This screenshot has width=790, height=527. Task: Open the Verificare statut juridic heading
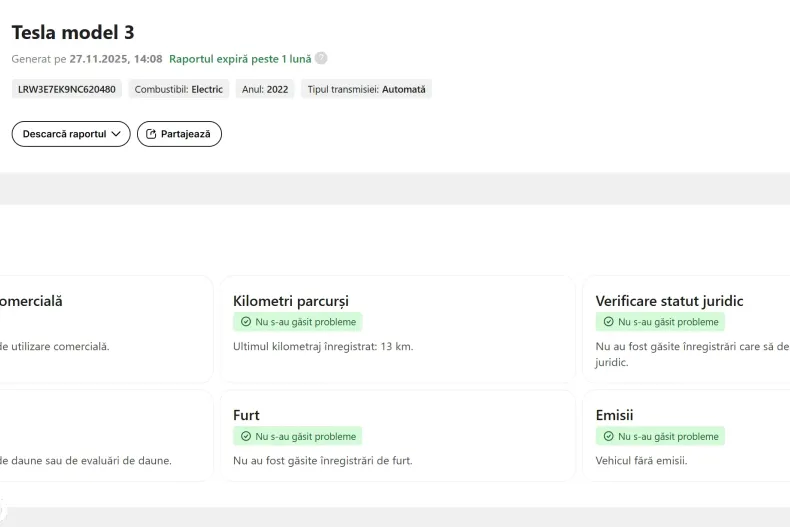(x=669, y=301)
